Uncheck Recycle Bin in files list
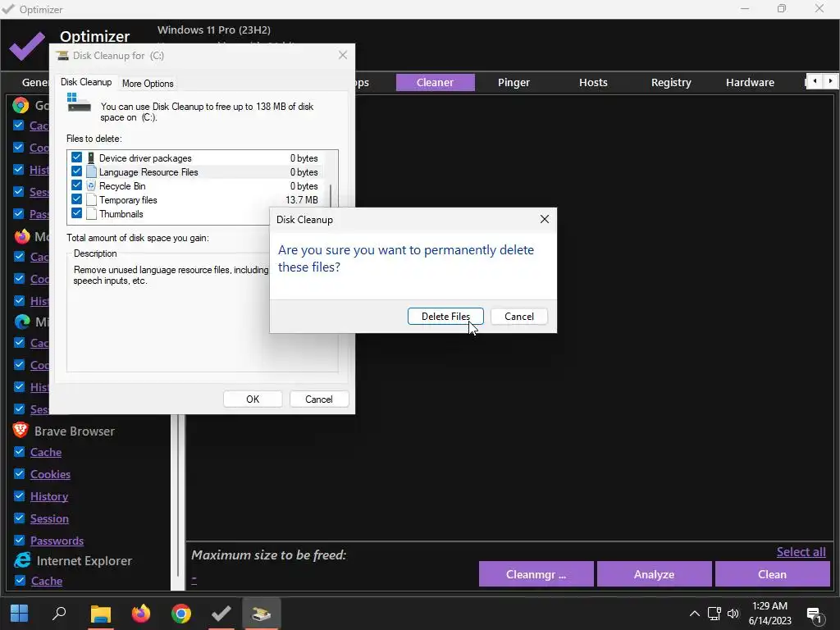Viewport: 840px width, 630px height. (x=76, y=185)
